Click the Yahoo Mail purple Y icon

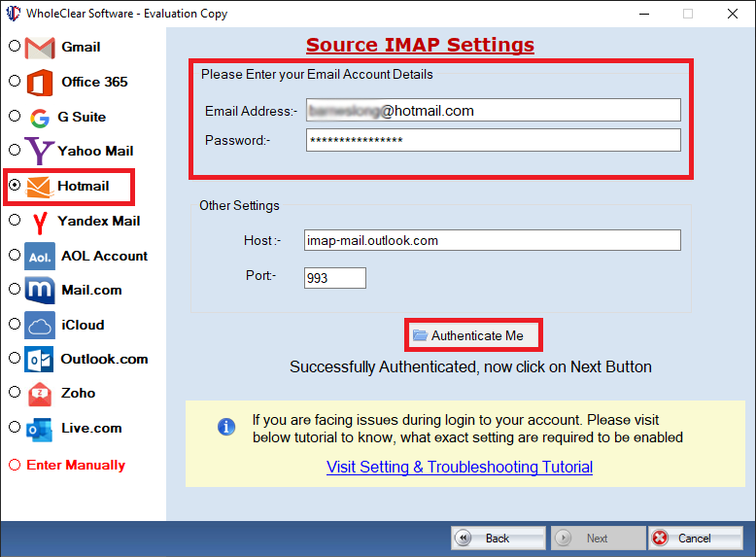pyautogui.click(x=39, y=151)
